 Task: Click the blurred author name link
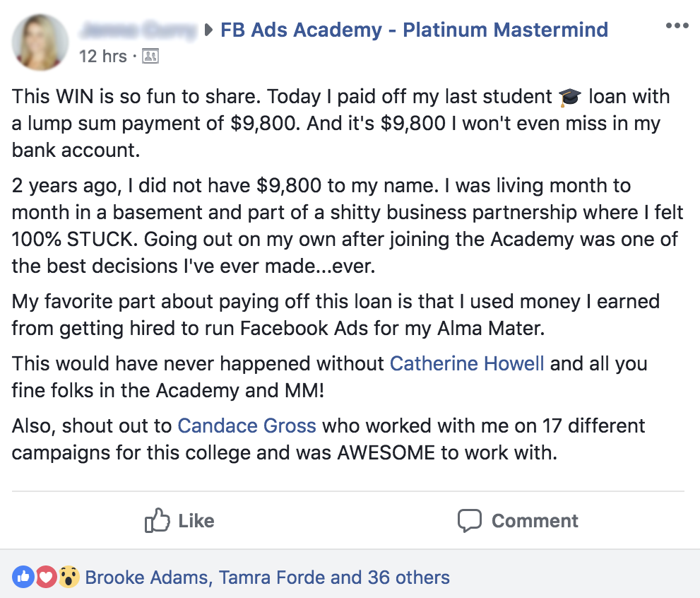coord(138,30)
